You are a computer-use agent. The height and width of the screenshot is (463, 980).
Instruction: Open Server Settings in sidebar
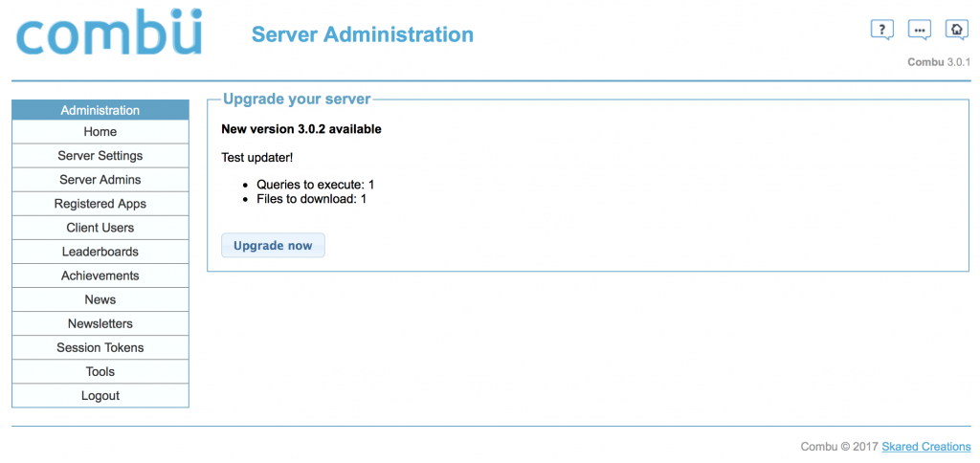click(x=100, y=156)
